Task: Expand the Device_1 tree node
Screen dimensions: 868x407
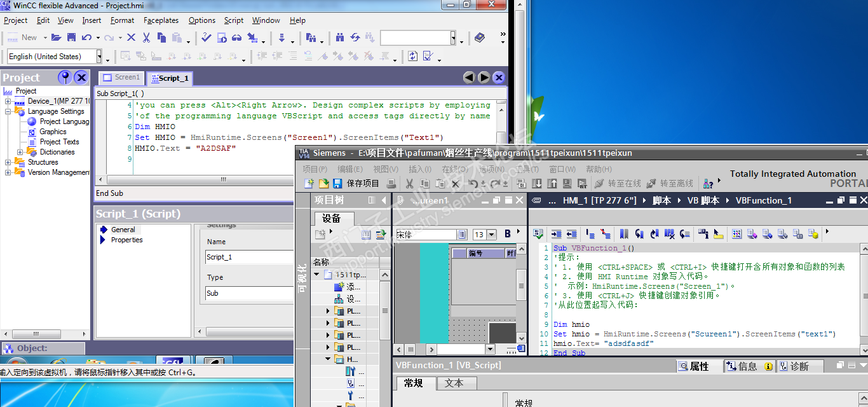Action: (8, 101)
